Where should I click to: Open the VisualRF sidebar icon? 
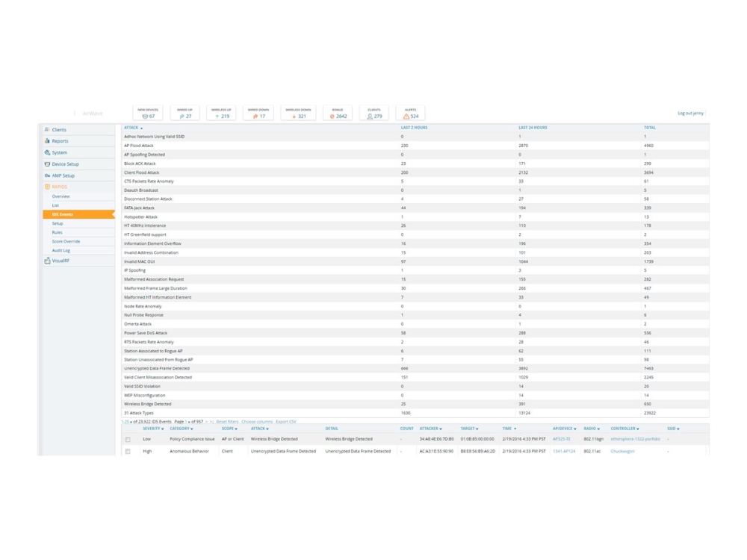pyautogui.click(x=47, y=260)
